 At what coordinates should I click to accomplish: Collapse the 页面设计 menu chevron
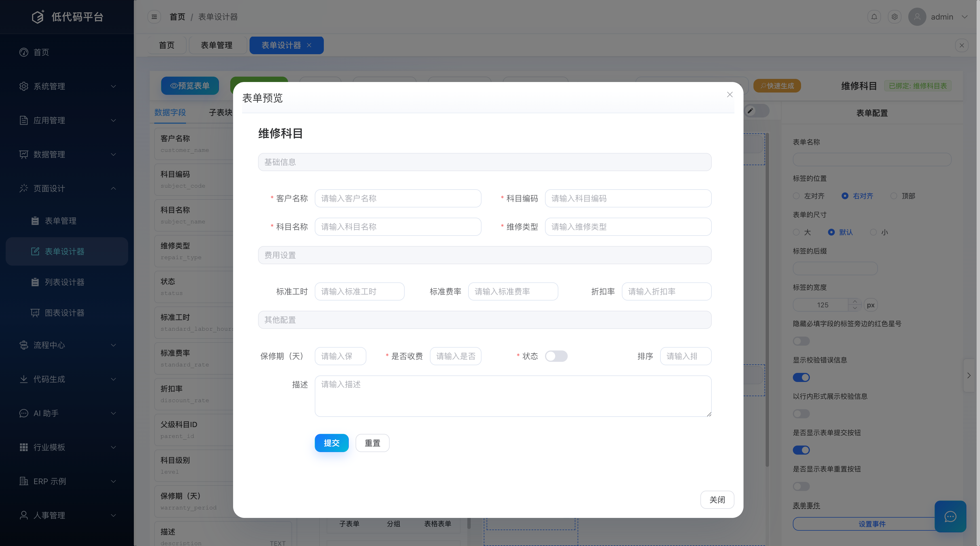113,188
